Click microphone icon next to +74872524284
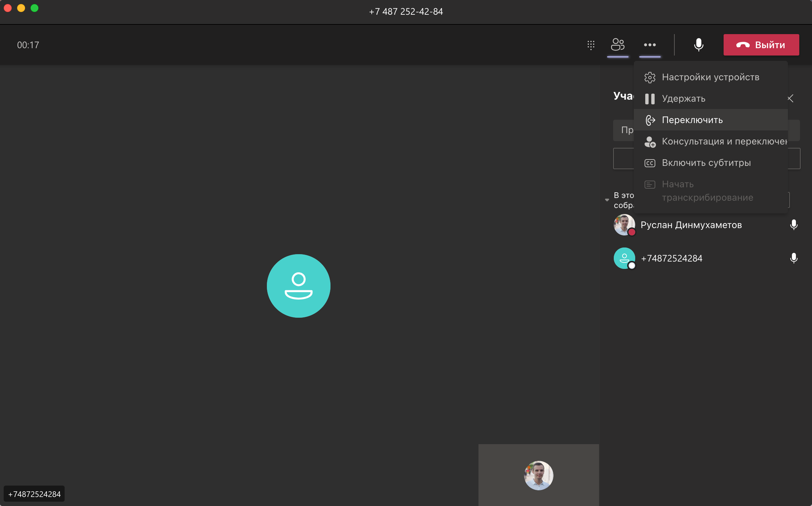 coord(794,259)
